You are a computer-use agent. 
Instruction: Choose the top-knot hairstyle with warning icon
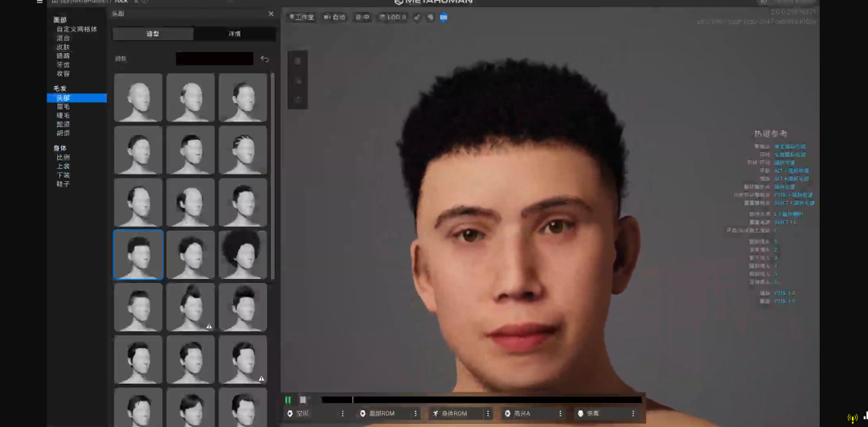pyautogui.click(x=190, y=307)
